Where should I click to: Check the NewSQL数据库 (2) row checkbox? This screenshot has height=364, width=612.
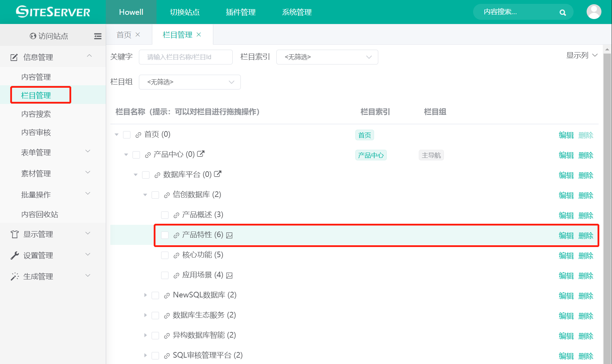(155, 296)
